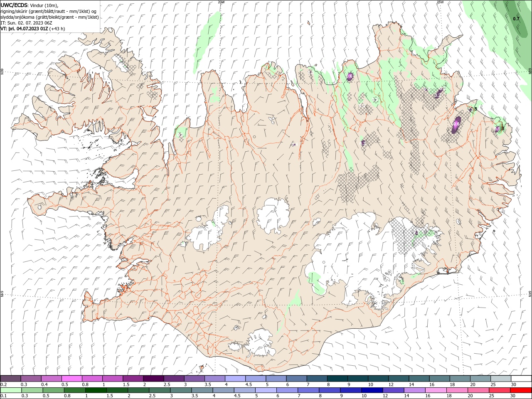This screenshot has height=399, width=532.
Task: Pick the darkest purple top-row swatch labeled 2
Action: pyautogui.click(x=153, y=379)
